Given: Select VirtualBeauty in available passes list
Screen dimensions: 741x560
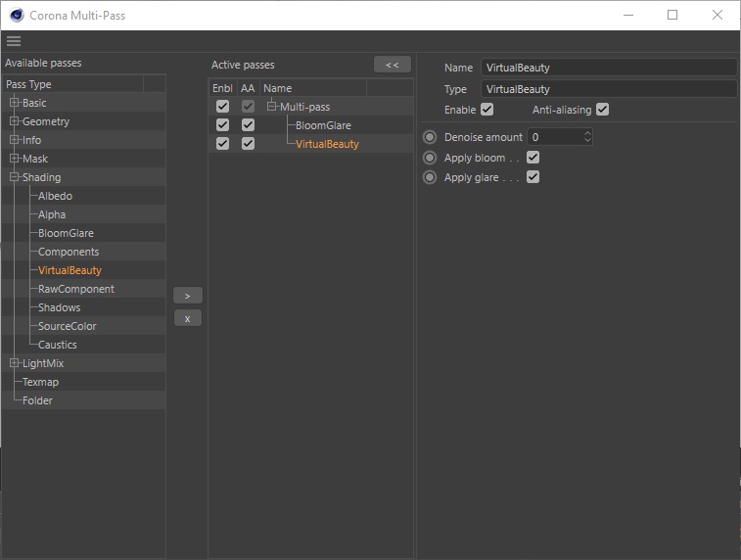Looking at the screenshot, I should pos(69,270).
